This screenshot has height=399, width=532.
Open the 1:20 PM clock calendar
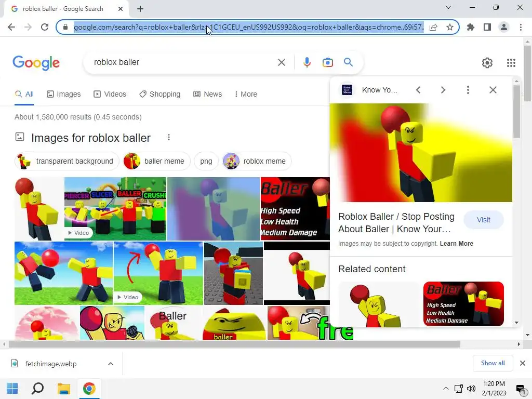point(494,389)
